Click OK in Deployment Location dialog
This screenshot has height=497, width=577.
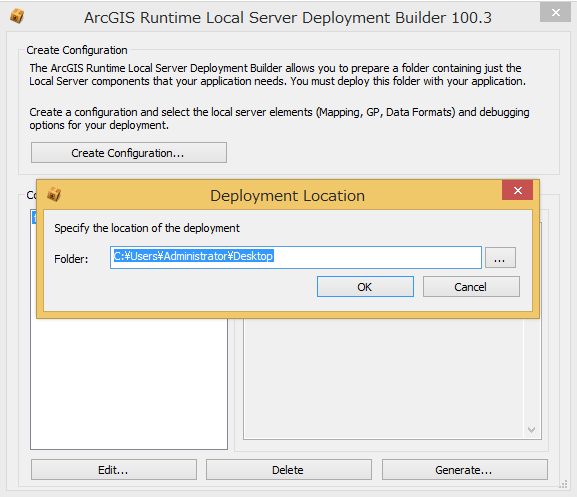click(x=365, y=287)
